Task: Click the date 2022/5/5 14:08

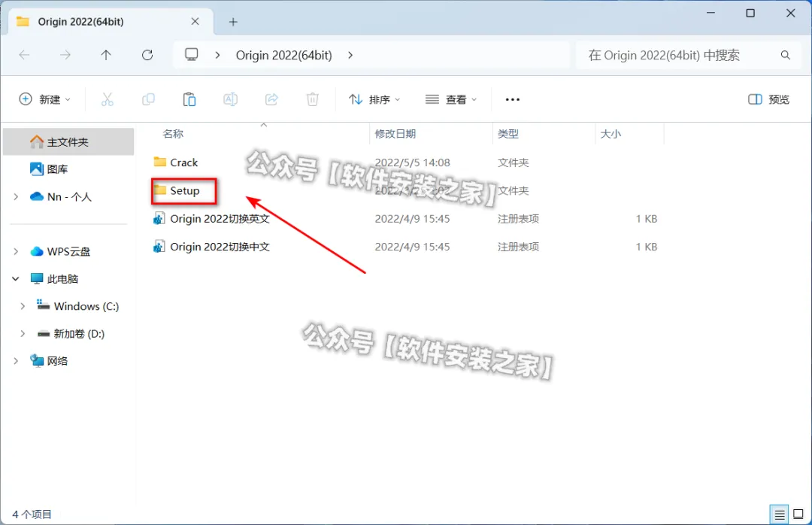Action: [412, 162]
